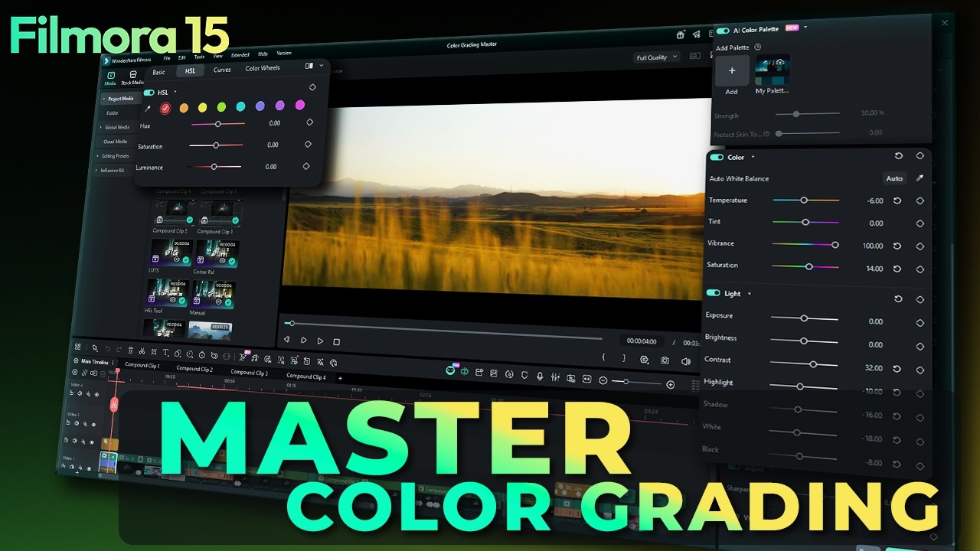
Task: Open the Compound Clip 2 timeline tab
Action: coord(194,369)
